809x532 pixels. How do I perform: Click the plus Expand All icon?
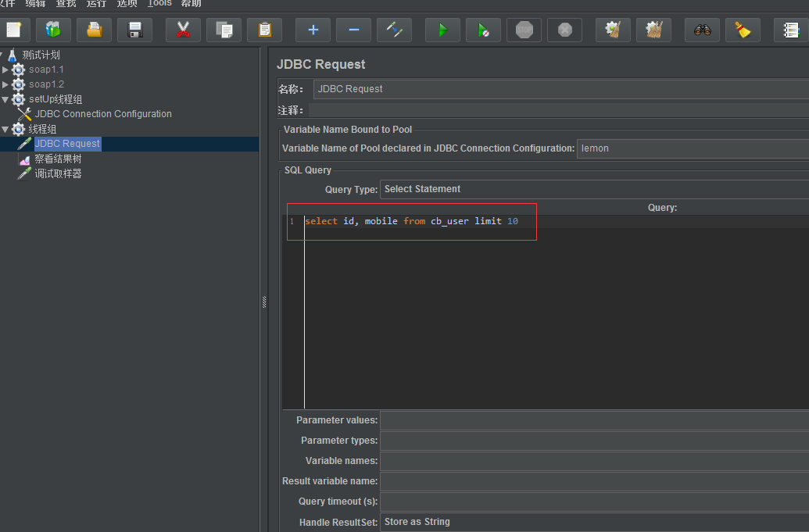tap(313, 30)
